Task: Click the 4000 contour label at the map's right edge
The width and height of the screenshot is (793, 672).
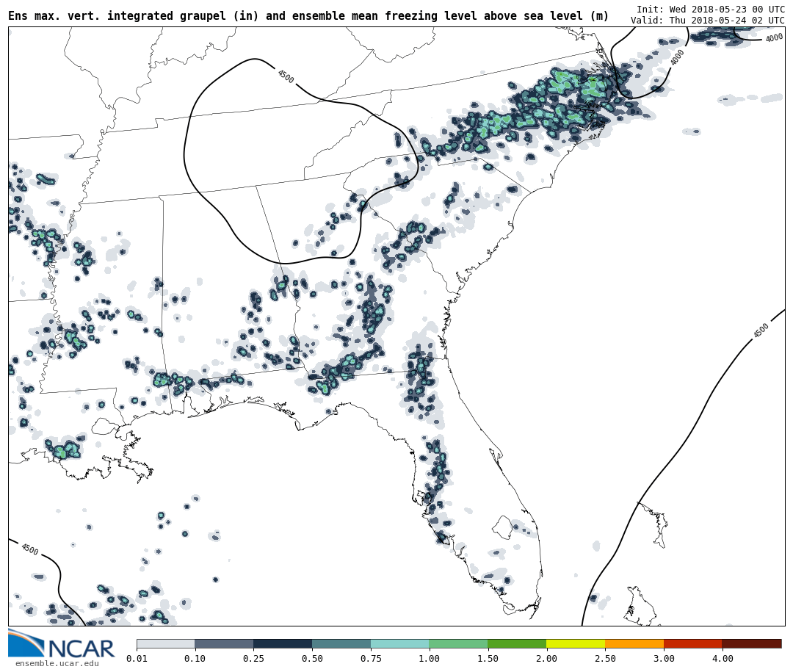Action: click(x=774, y=38)
